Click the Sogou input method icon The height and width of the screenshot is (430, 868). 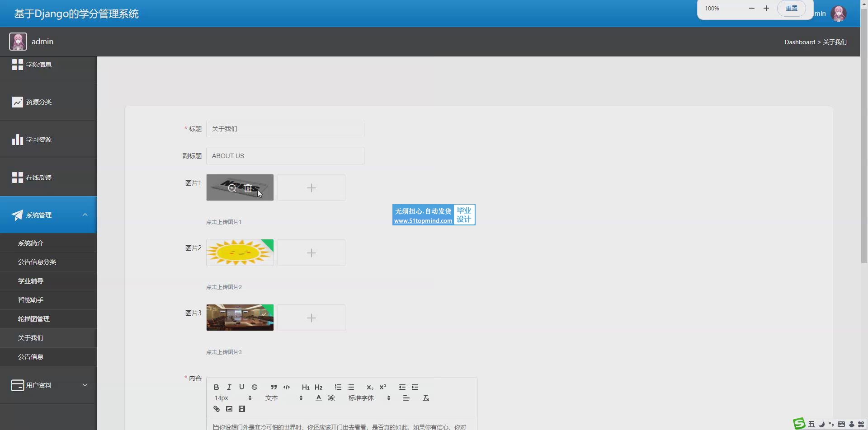click(x=799, y=424)
